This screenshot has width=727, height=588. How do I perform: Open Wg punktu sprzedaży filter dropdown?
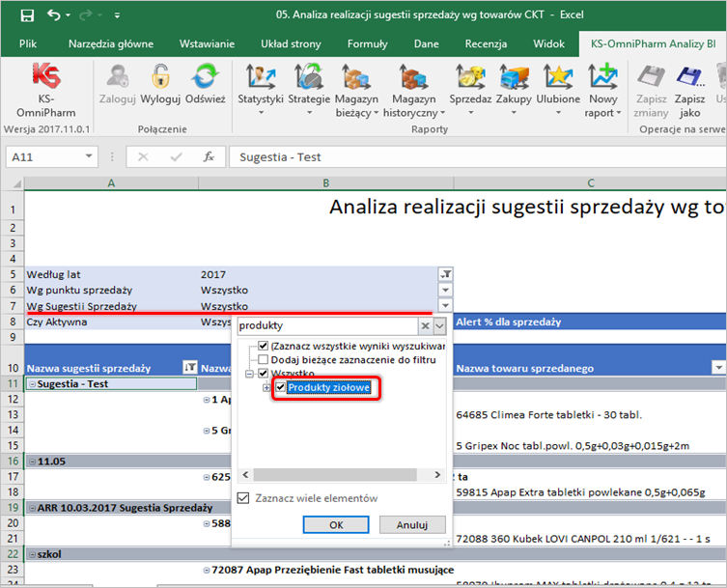click(445, 291)
